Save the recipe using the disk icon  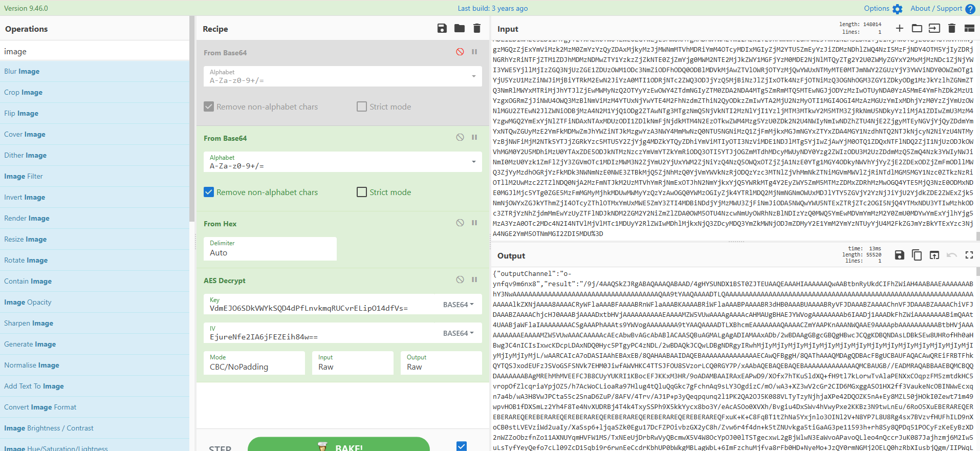coord(442,29)
